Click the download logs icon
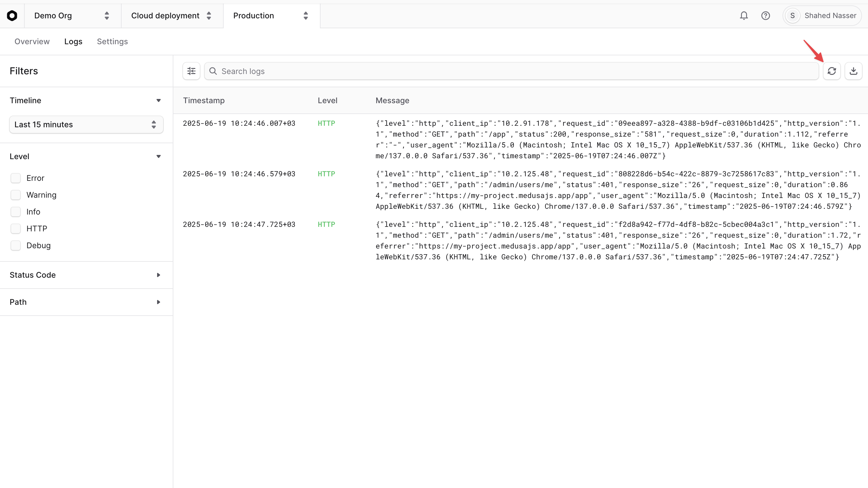 [854, 71]
